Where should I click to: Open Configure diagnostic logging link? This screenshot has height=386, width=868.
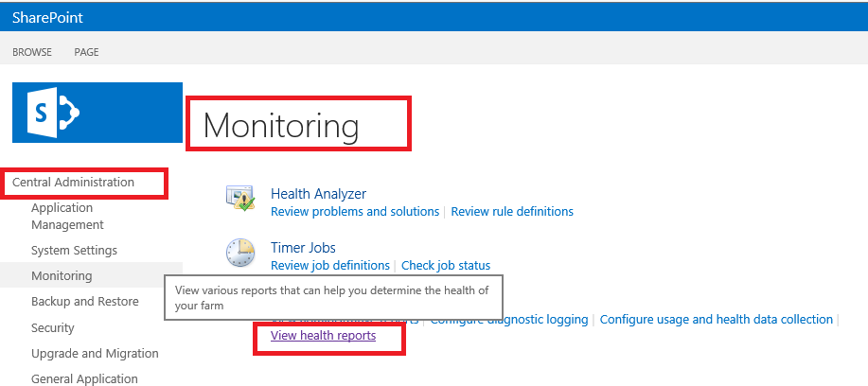[x=509, y=320]
